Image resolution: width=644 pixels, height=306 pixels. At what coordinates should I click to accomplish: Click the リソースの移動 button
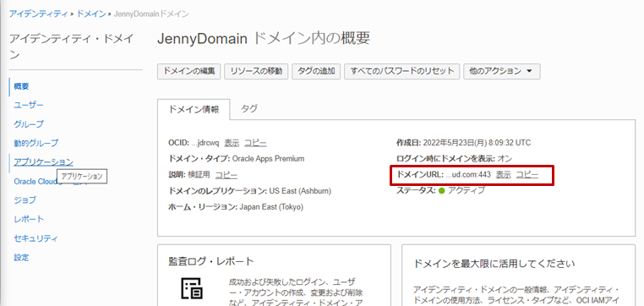[x=256, y=71]
